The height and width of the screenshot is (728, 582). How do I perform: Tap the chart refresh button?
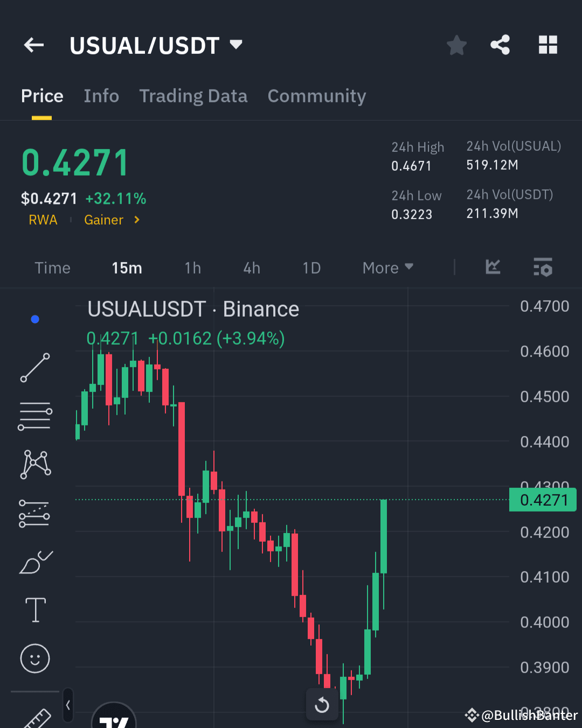pyautogui.click(x=322, y=705)
